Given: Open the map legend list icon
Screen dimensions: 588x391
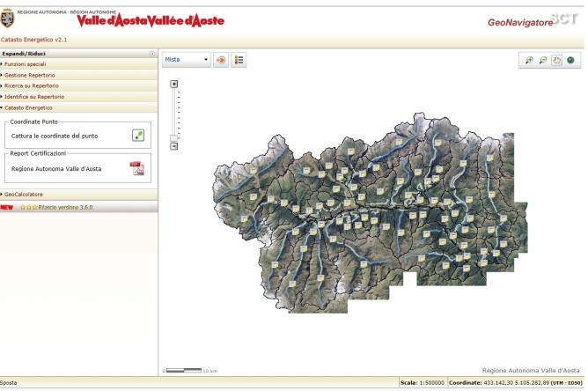Looking at the screenshot, I should [x=239, y=60].
